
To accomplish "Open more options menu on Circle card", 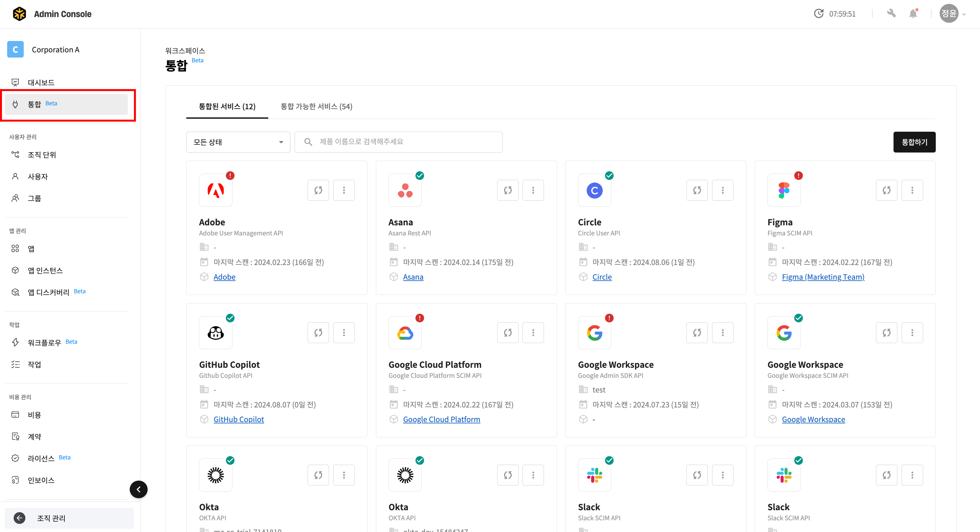I will click(x=722, y=190).
